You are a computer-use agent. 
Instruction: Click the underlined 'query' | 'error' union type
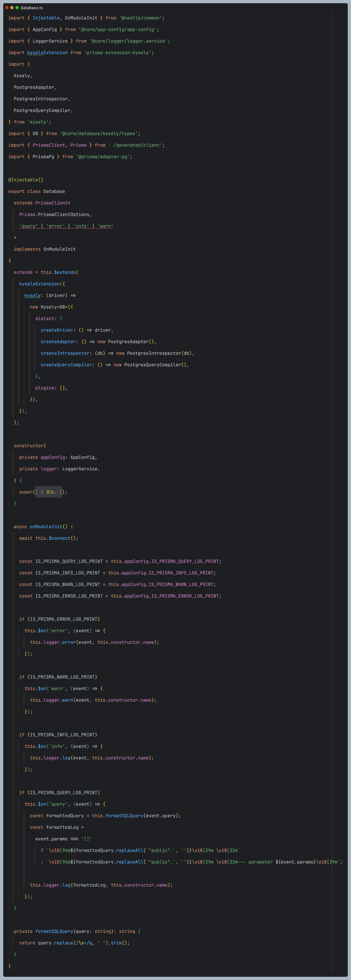tap(66, 226)
